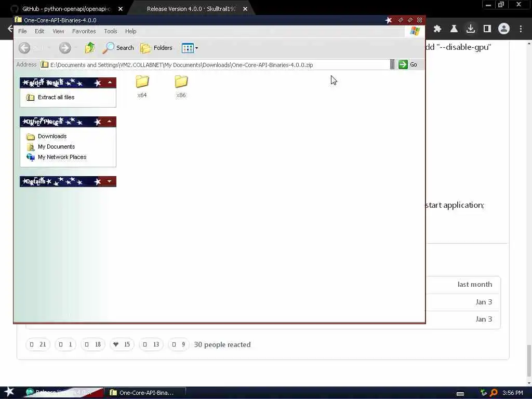The image size is (532, 399).
Task: Click the heart reaction with 15
Action: pyautogui.click(x=122, y=345)
